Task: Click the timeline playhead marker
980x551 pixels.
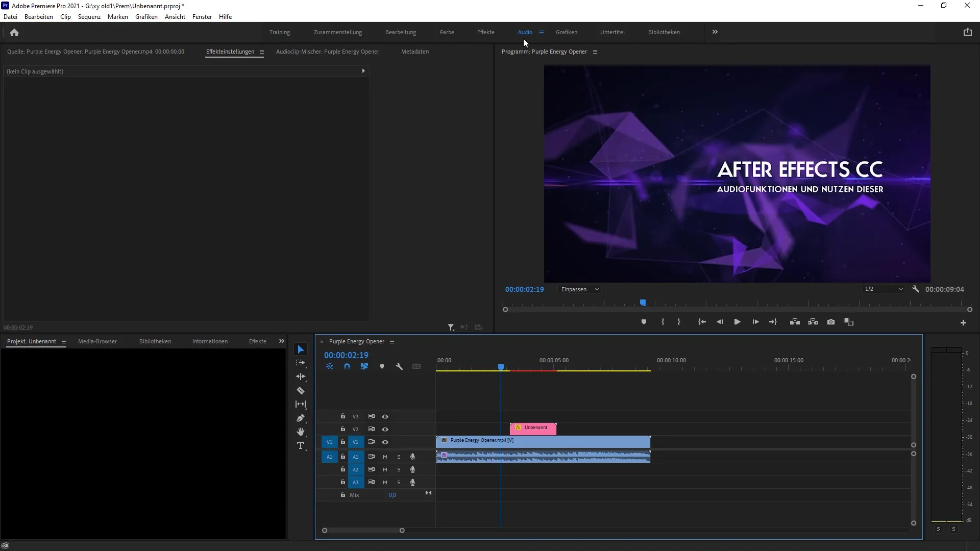Action: pos(501,367)
